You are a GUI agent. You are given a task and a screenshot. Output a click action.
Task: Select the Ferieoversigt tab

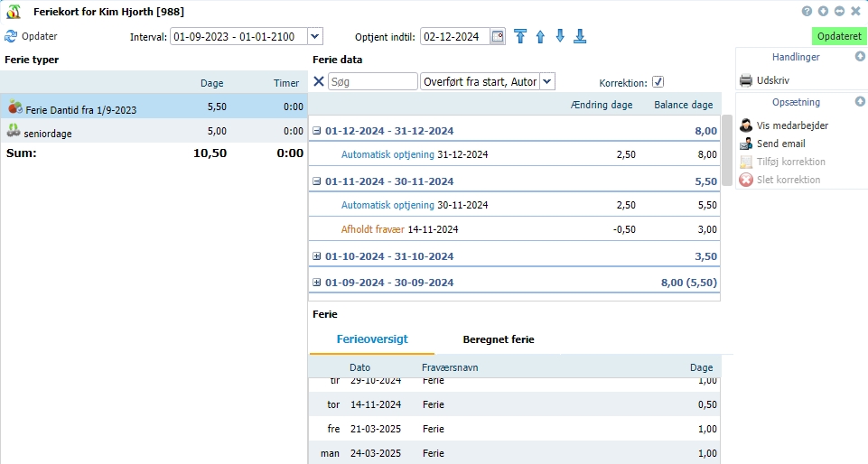pyautogui.click(x=371, y=340)
